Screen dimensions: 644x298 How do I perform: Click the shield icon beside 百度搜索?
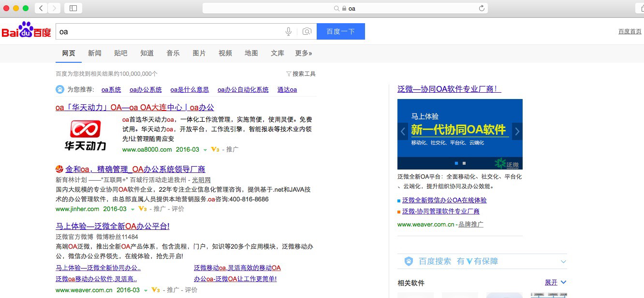(408, 260)
